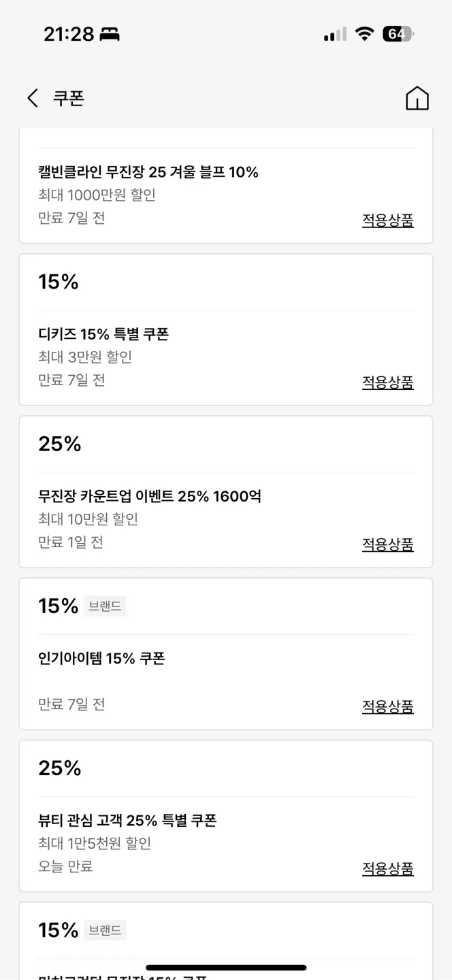Tap the battery indicator icon
Viewport: 452px width, 980px height.
coord(398,34)
